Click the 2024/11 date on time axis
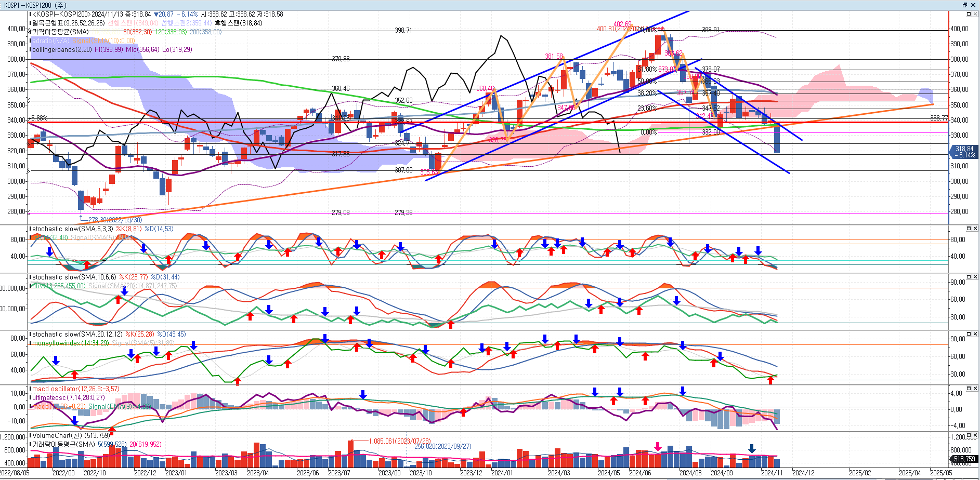980x480 pixels. tap(772, 473)
